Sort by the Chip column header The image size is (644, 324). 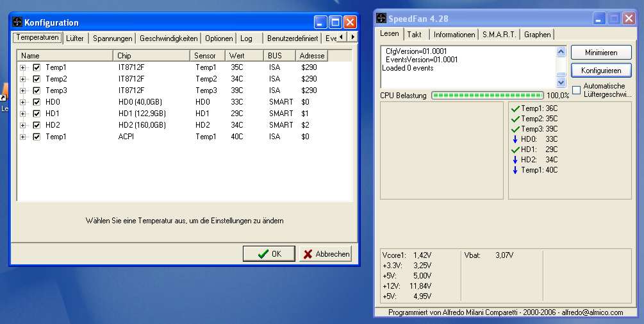152,56
